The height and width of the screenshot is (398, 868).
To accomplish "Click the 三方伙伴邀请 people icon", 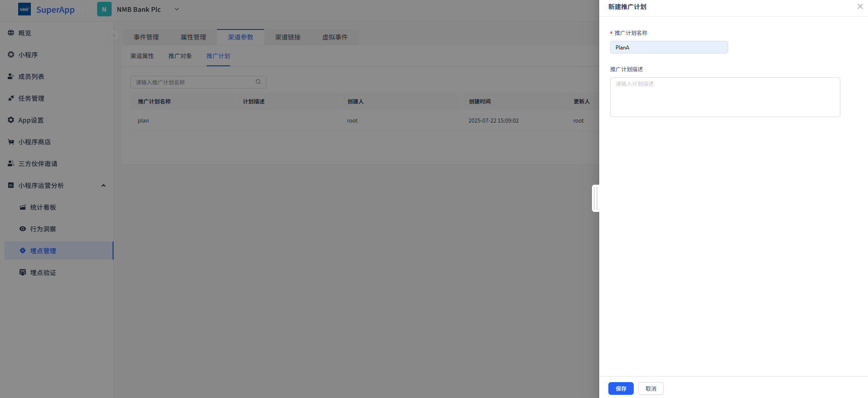I will 11,163.
